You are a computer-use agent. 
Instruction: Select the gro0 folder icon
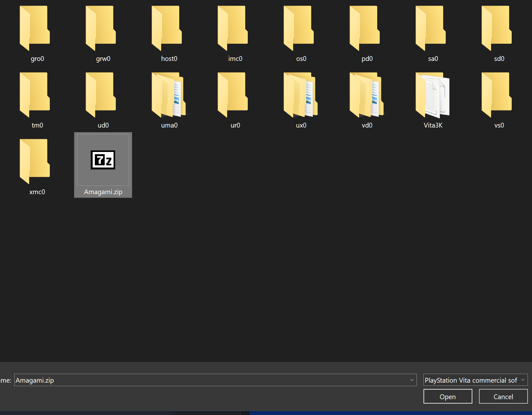35,28
